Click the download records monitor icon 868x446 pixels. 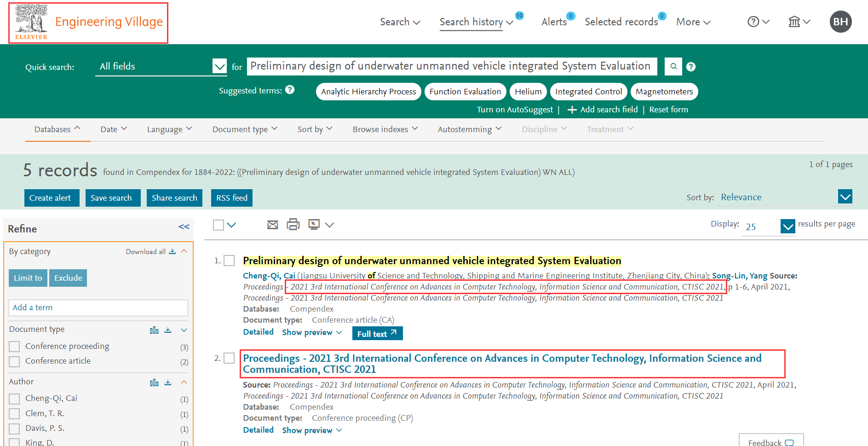[314, 225]
